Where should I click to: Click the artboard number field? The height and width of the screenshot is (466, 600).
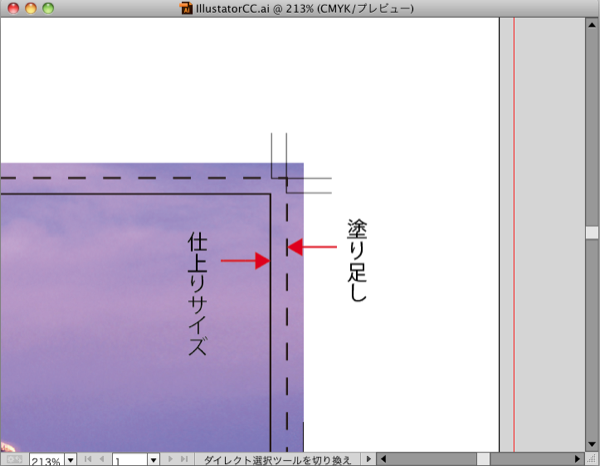click(x=128, y=459)
